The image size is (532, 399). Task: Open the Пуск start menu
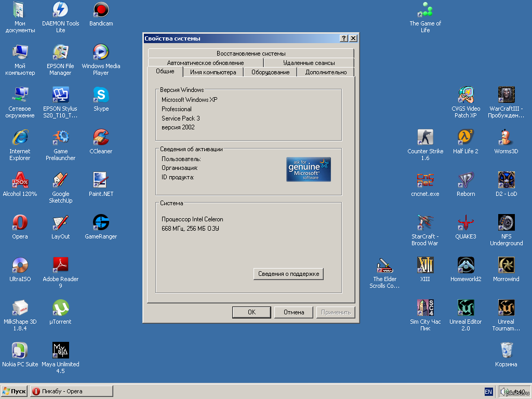tap(15, 391)
